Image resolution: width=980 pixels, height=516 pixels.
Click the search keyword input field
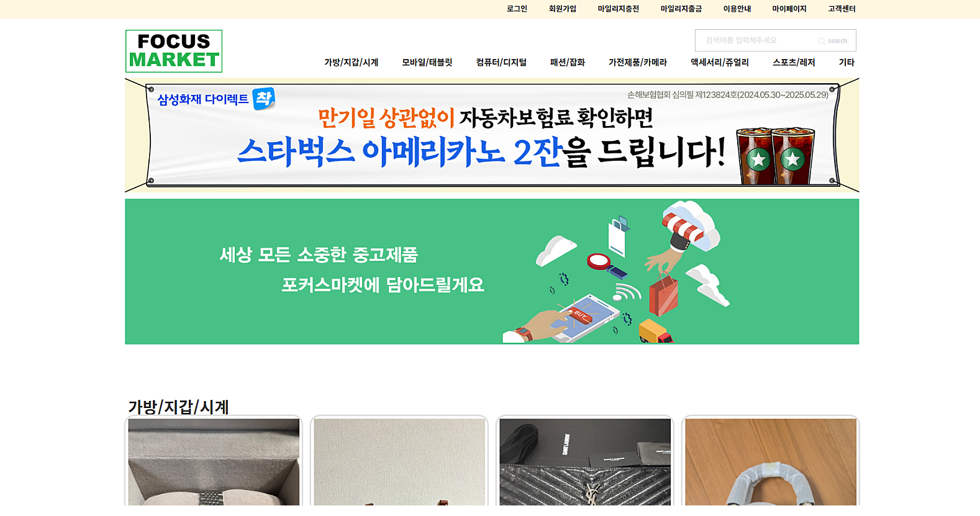(x=758, y=40)
